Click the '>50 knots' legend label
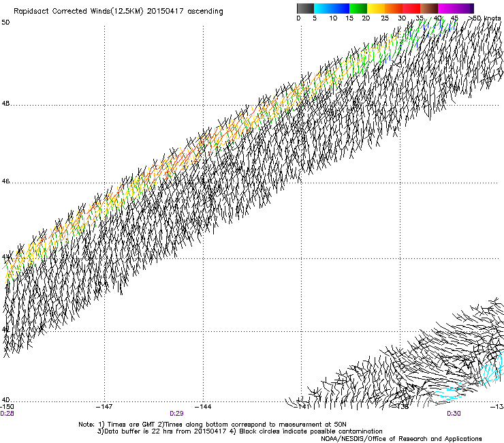This screenshot has height=443, width=504. point(484,18)
